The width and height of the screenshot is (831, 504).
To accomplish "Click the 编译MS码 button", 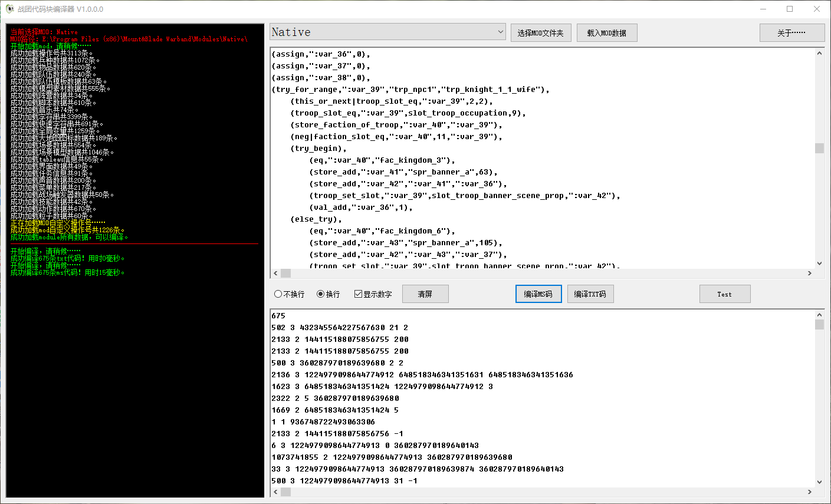I will (538, 294).
